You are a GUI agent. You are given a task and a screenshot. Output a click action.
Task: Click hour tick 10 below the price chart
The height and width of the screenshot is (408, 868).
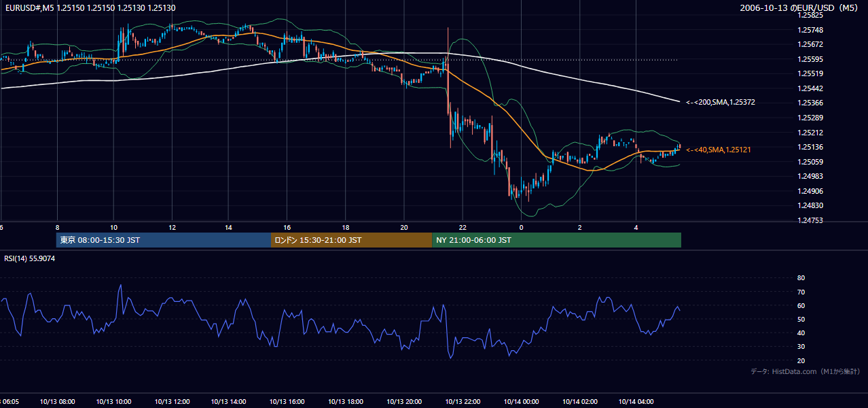click(113, 227)
